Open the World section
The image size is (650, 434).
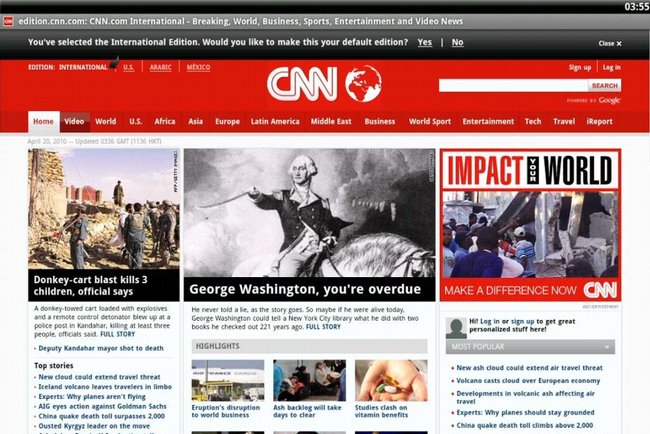click(x=105, y=121)
